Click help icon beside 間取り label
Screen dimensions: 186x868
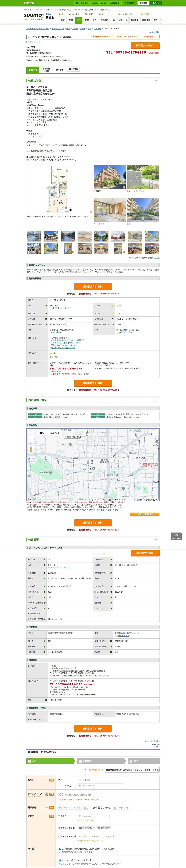tap(113, 306)
